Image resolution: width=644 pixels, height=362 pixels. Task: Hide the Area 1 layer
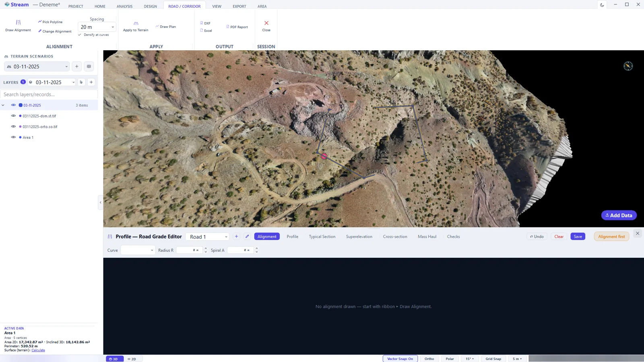pyautogui.click(x=13, y=137)
